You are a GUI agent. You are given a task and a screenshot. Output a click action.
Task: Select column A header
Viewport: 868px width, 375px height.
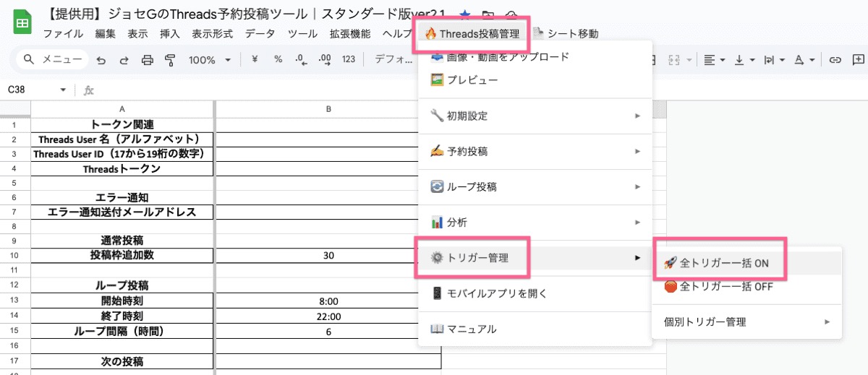(122, 109)
